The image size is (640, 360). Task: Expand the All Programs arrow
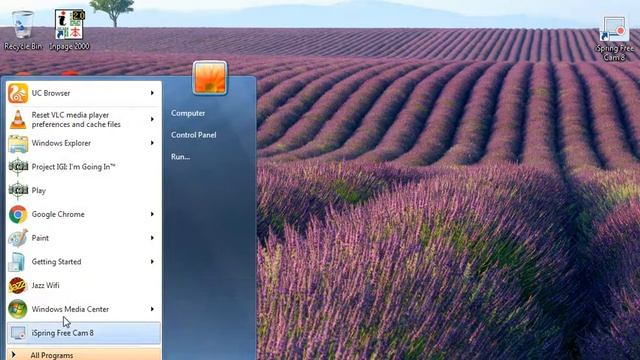pos(13,355)
